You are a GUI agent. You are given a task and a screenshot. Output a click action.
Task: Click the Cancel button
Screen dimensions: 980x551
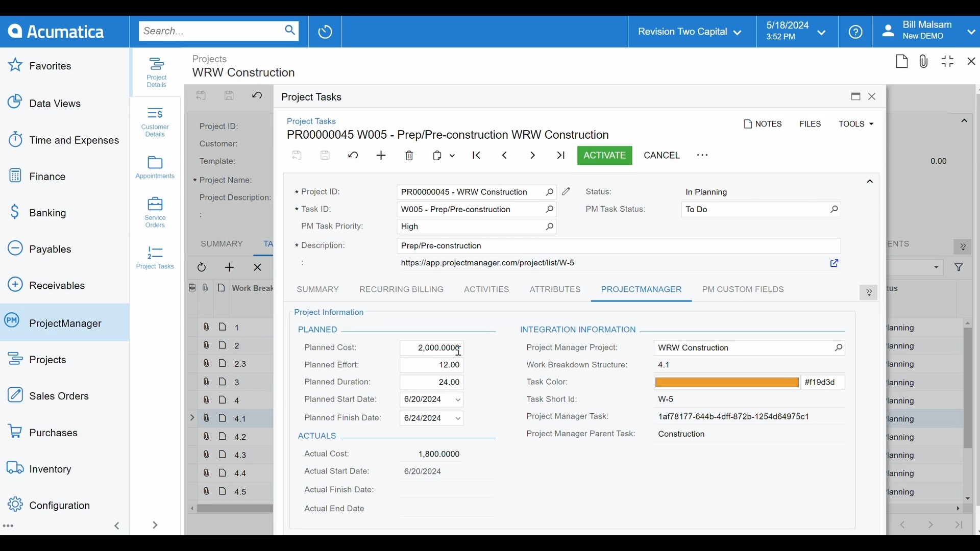click(661, 156)
